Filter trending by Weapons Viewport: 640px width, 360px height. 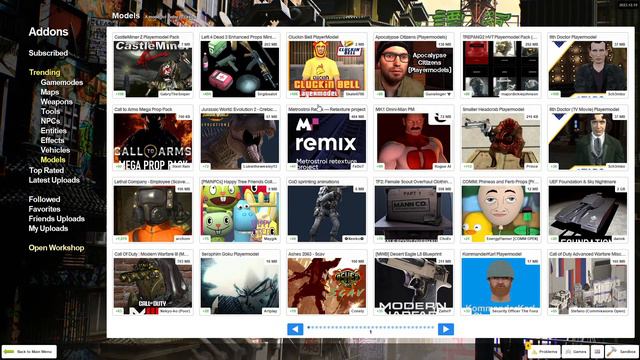tap(56, 102)
